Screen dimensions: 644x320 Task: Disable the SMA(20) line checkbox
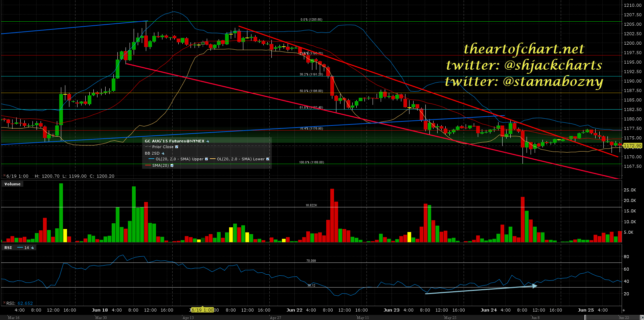[172, 165]
